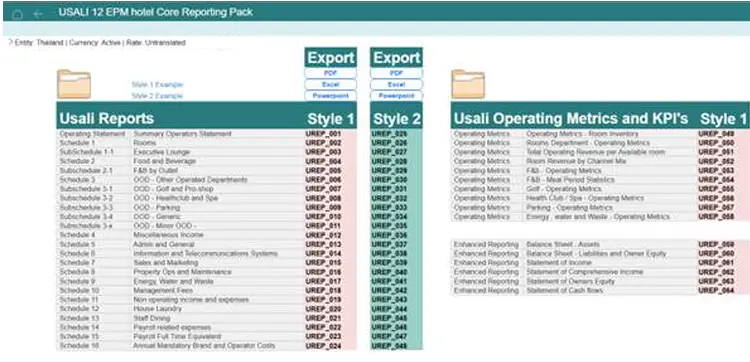Open Style 2 report UREP_040
Screen dimensions: 750x362
pos(389,272)
